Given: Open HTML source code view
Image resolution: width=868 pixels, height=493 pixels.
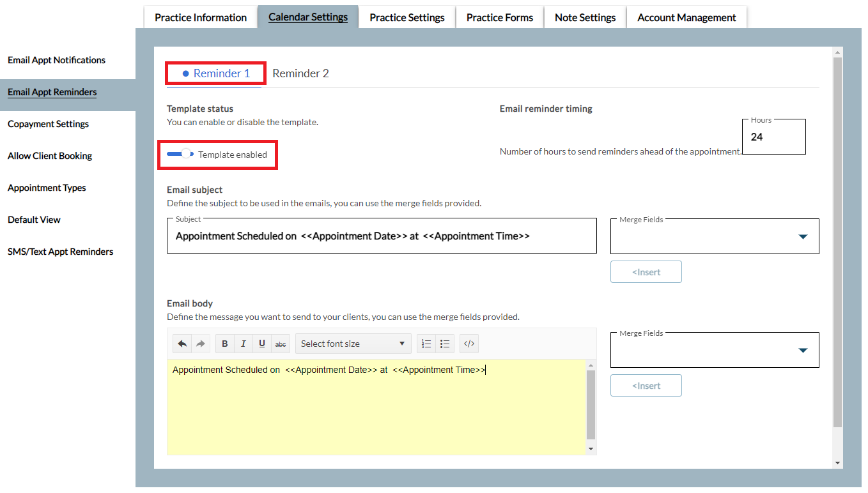Looking at the screenshot, I should coord(469,344).
